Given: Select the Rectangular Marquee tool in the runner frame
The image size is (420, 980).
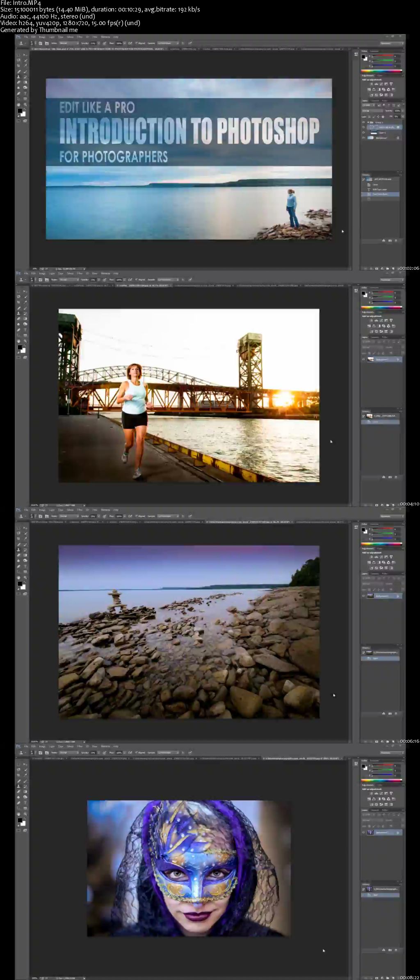Looking at the screenshot, I should [18, 291].
